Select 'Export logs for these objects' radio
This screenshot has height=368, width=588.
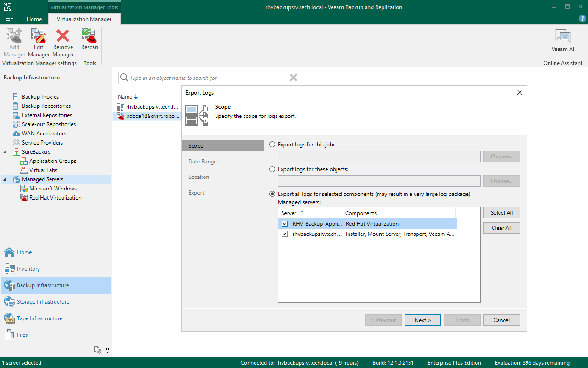[272, 169]
